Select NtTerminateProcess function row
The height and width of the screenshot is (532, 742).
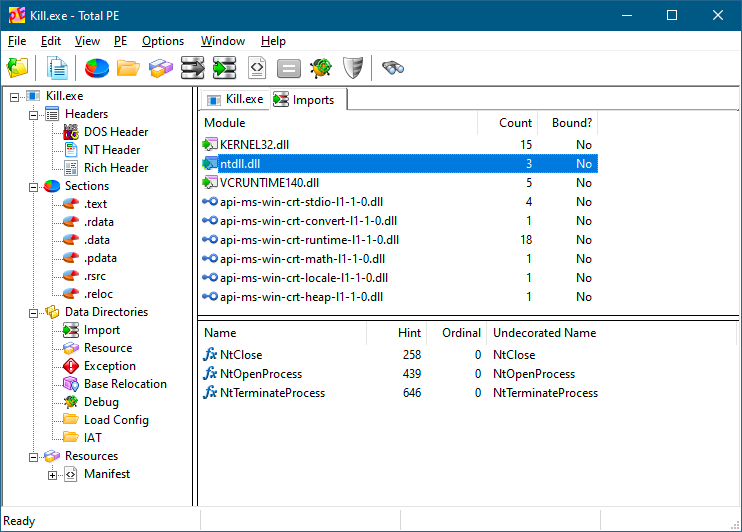point(272,393)
